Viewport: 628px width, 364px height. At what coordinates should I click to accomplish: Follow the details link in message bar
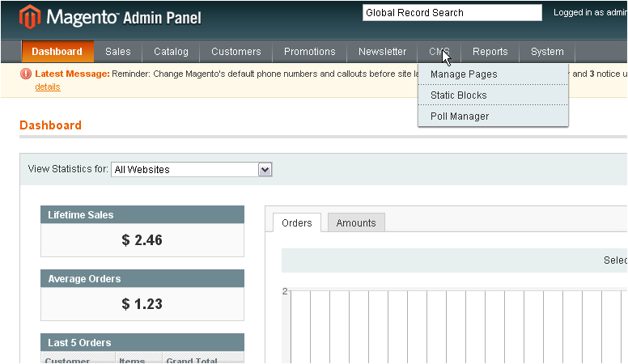[47, 87]
